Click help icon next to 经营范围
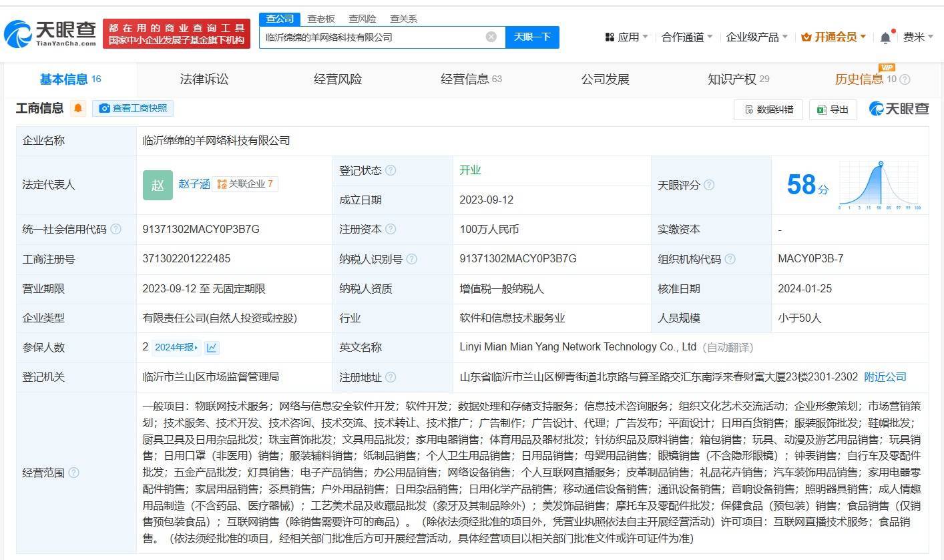 (73, 473)
